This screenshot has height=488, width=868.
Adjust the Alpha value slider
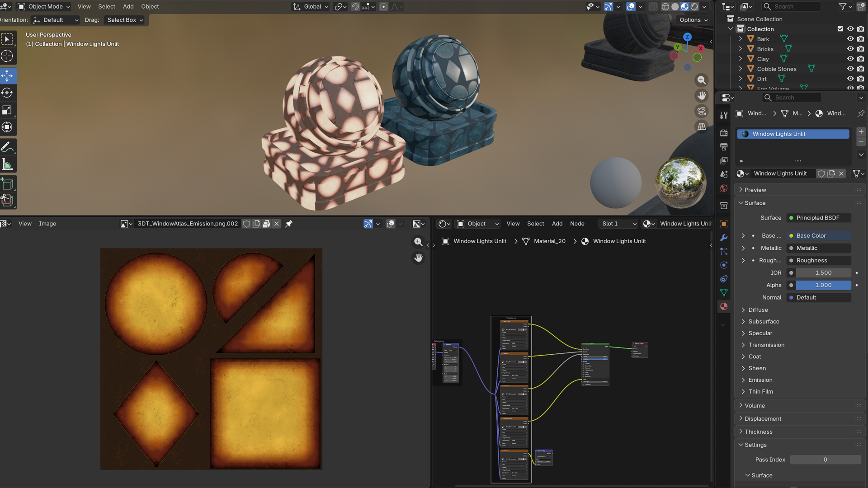click(823, 285)
